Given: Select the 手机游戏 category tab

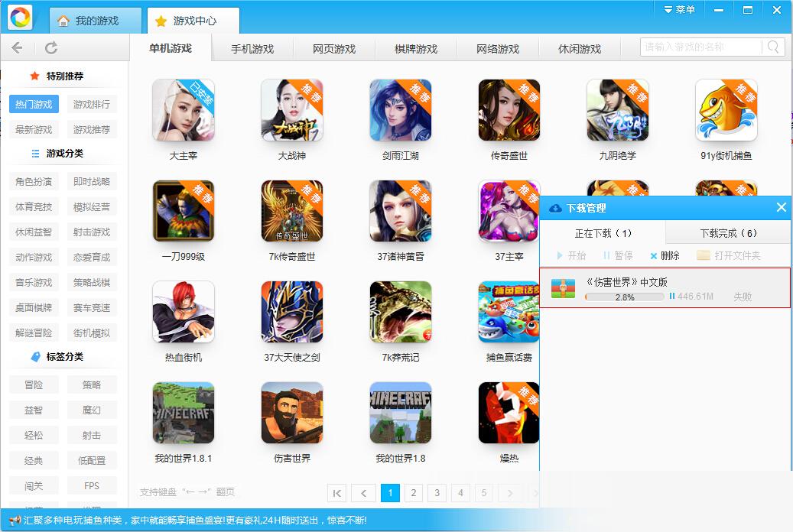Looking at the screenshot, I should click(x=252, y=49).
